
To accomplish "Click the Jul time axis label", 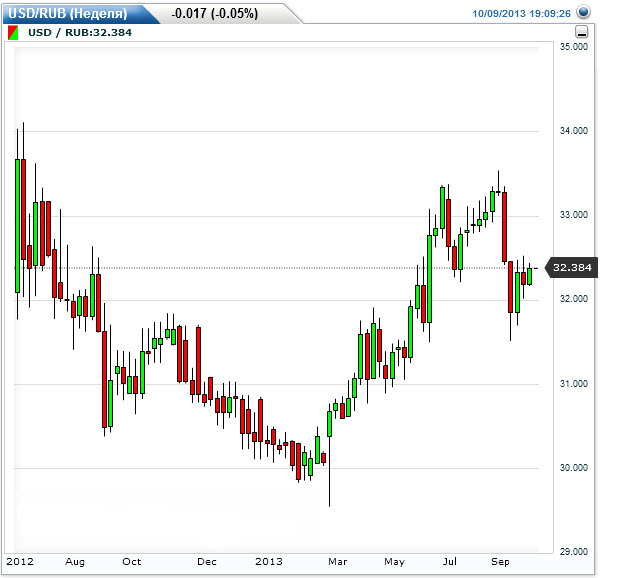I will pos(450,562).
